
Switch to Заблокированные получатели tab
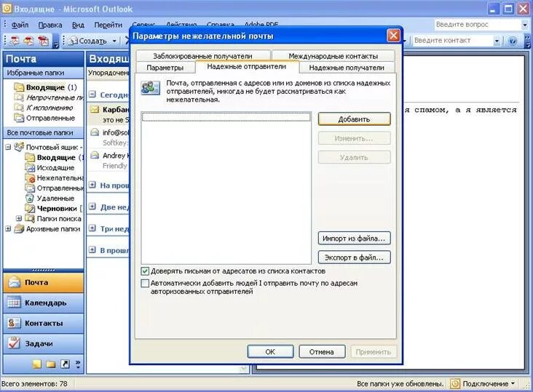202,56
